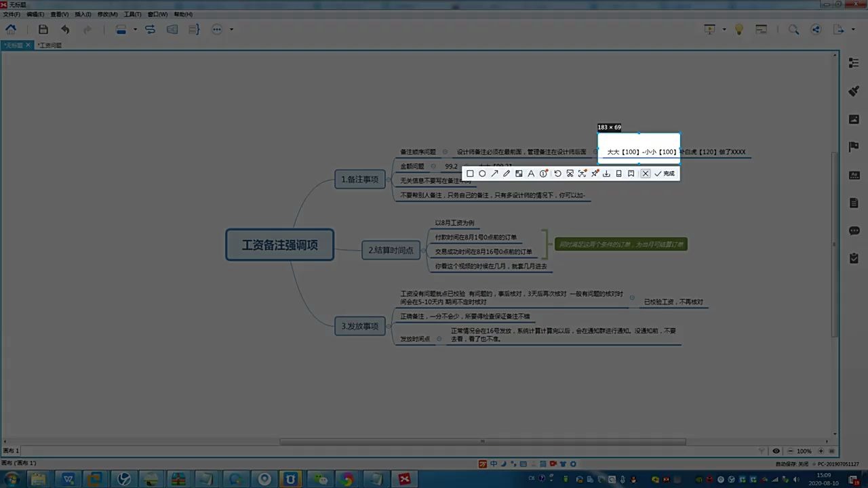Screen dimensions: 868x488
Task: Open the 修改(M) menu
Action: pyautogui.click(x=107, y=14)
